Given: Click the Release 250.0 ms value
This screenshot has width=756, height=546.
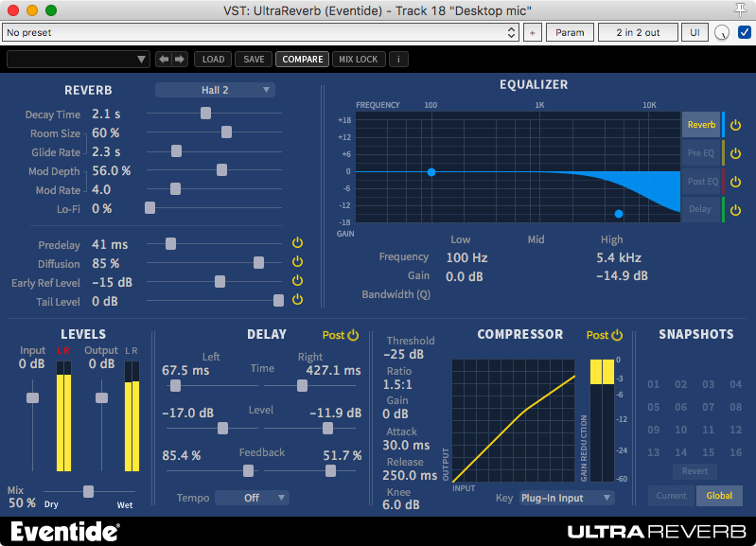Looking at the screenshot, I should point(410,476).
